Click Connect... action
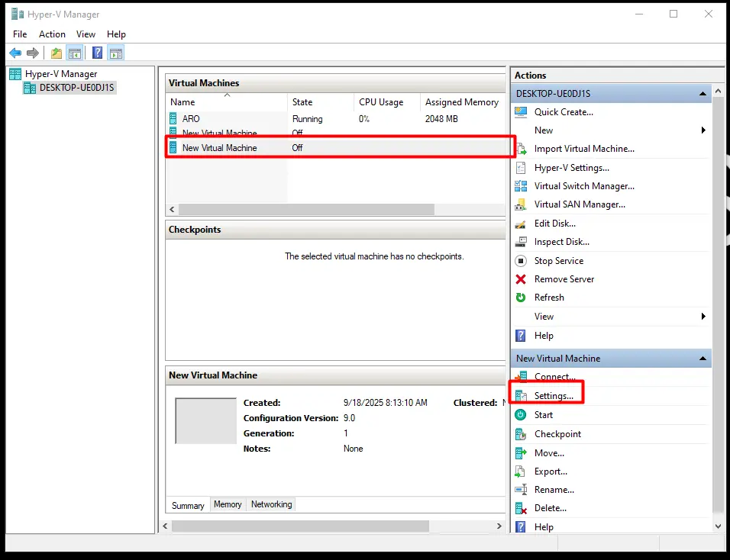This screenshot has height=560, width=730. click(554, 377)
